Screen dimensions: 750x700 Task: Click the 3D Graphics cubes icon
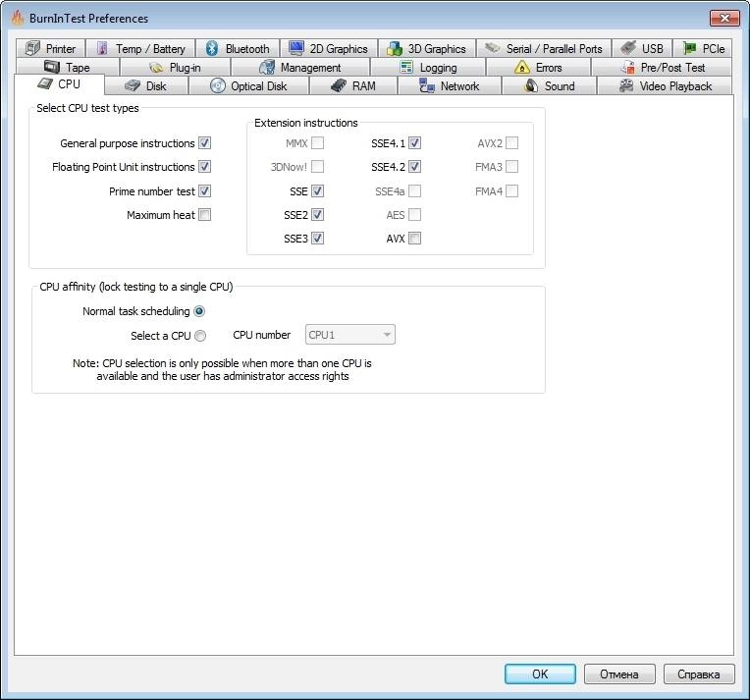coord(394,48)
